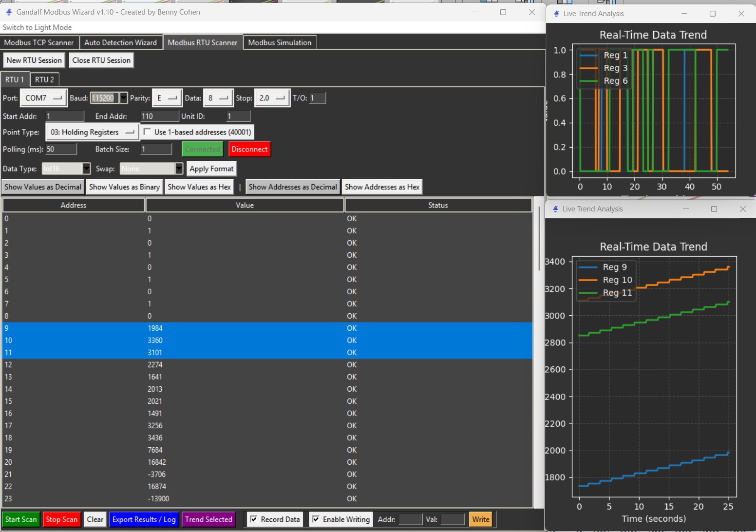Click the green Connected button
This screenshot has width=756, height=532.
[x=202, y=149]
